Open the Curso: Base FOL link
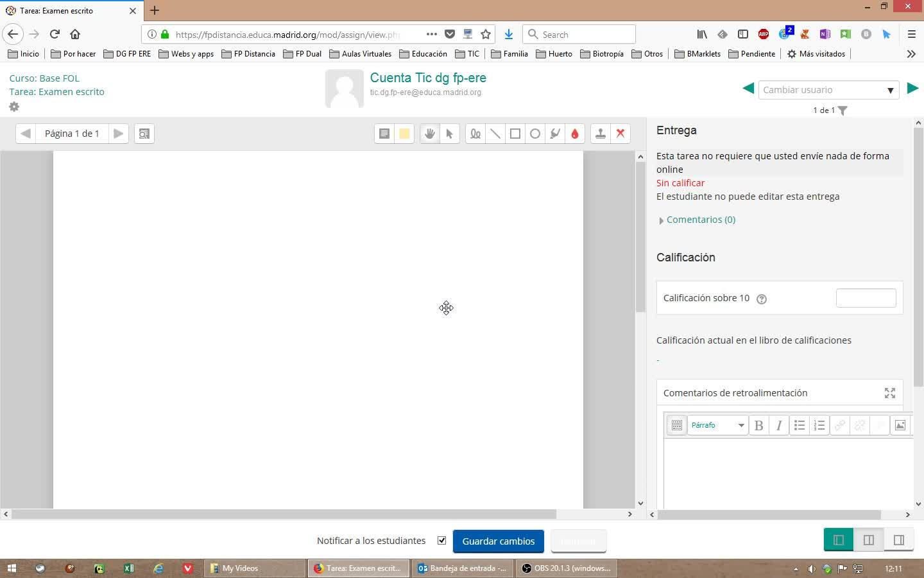 [44, 78]
